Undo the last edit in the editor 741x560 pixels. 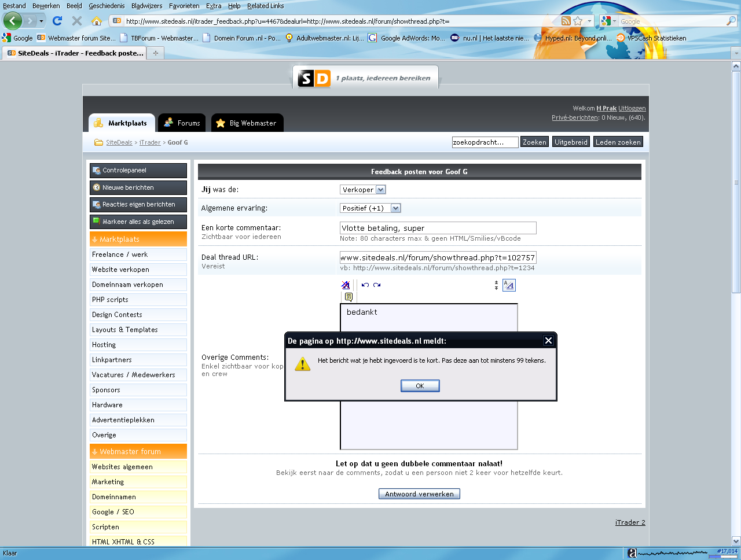click(365, 285)
